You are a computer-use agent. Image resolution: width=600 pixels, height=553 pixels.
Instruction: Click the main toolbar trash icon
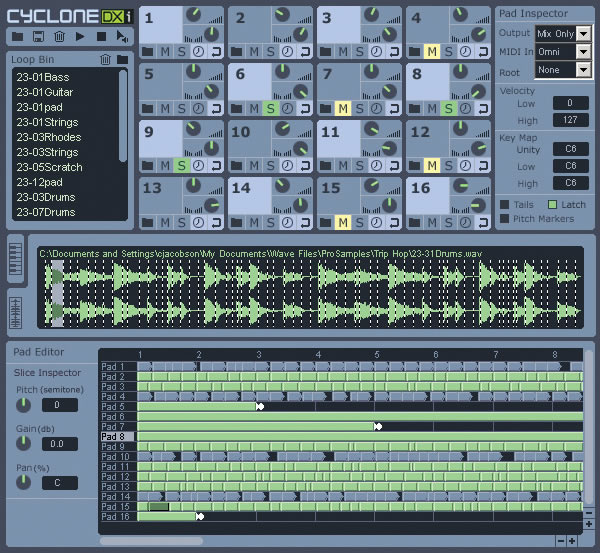pos(59,37)
